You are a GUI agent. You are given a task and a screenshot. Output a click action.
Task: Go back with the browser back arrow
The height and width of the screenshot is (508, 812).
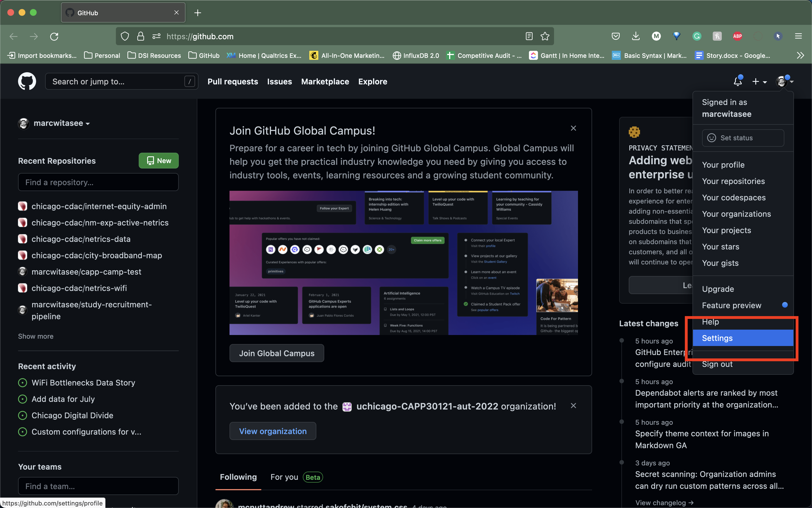(x=14, y=36)
